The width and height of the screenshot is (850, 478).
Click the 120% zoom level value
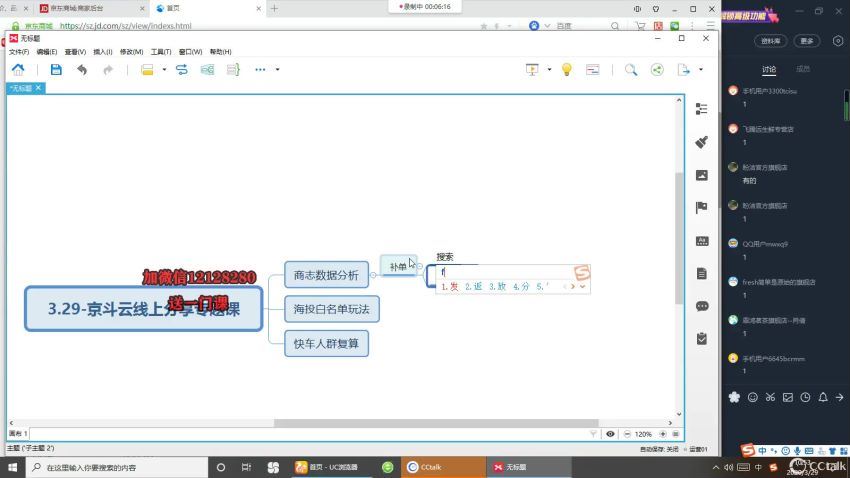(643, 434)
